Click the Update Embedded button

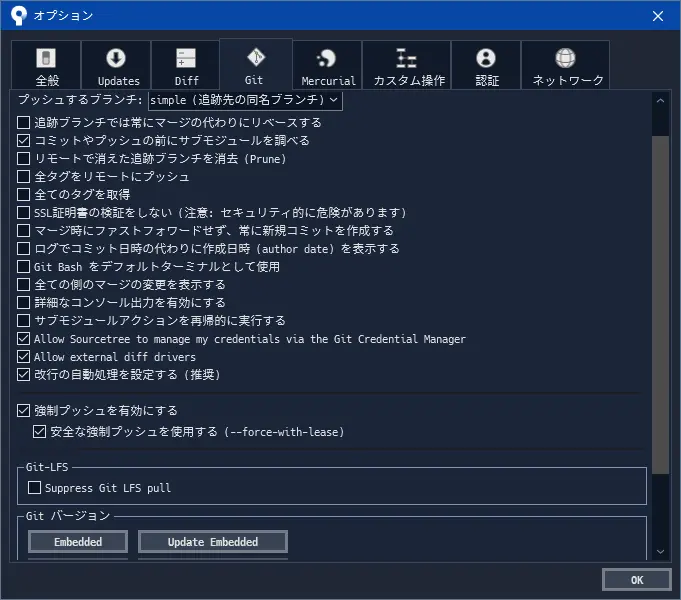click(213, 542)
